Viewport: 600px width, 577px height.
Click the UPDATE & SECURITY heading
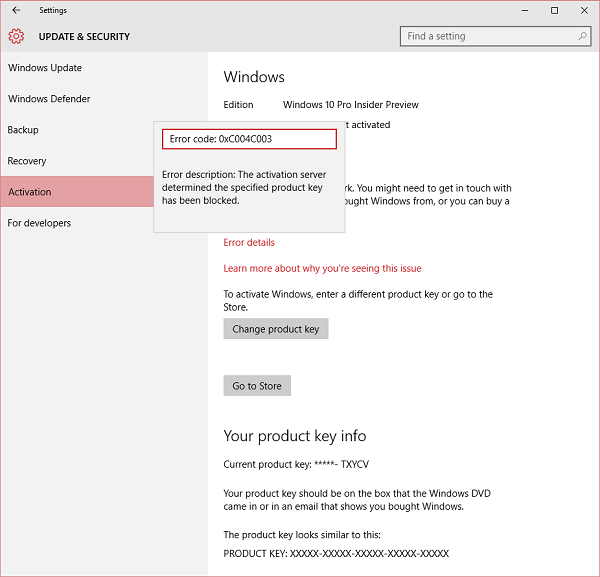(84, 37)
